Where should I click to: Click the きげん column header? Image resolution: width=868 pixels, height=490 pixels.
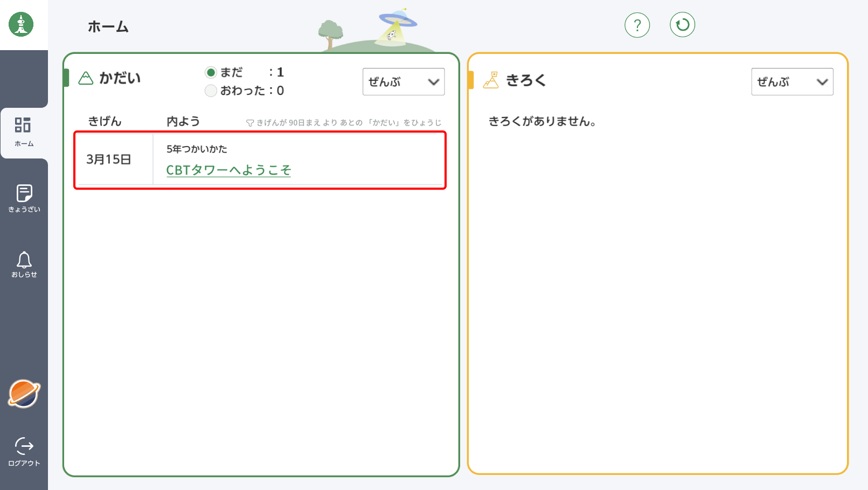[x=105, y=121]
